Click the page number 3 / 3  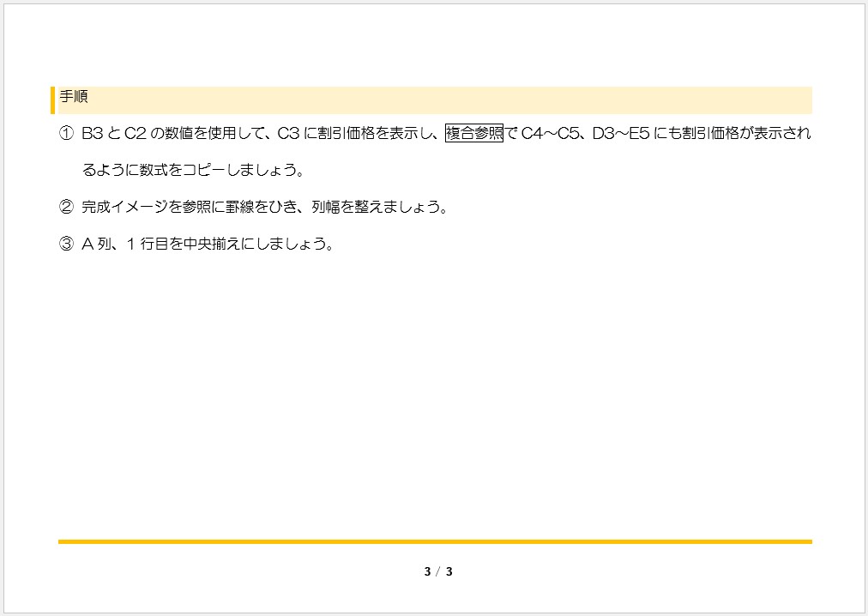(438, 571)
